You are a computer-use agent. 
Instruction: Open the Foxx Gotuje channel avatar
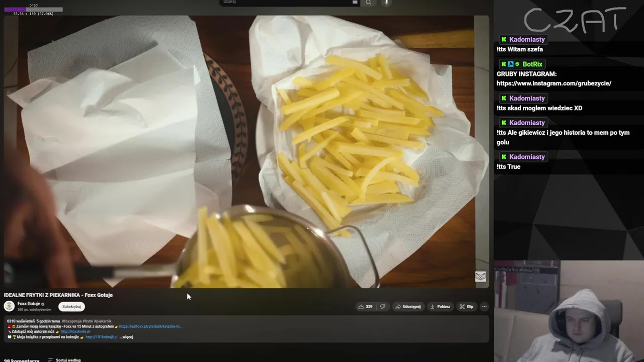click(x=9, y=306)
